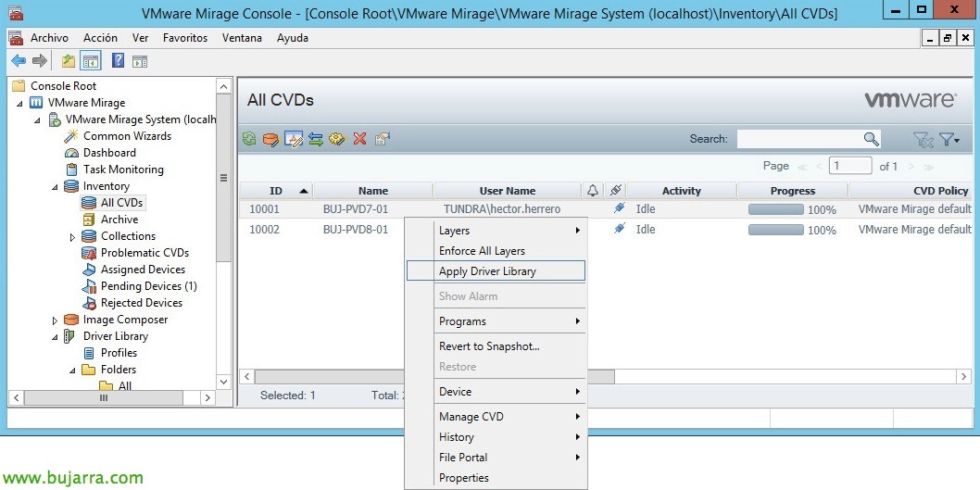Click the properties icon after the red X
Image resolution: width=980 pixels, height=490 pixels.
click(383, 139)
